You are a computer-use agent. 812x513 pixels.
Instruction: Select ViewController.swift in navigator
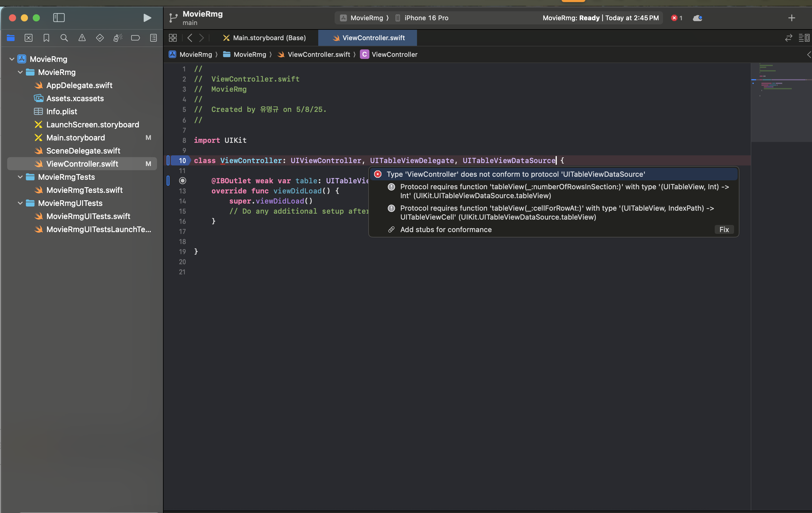pos(82,164)
